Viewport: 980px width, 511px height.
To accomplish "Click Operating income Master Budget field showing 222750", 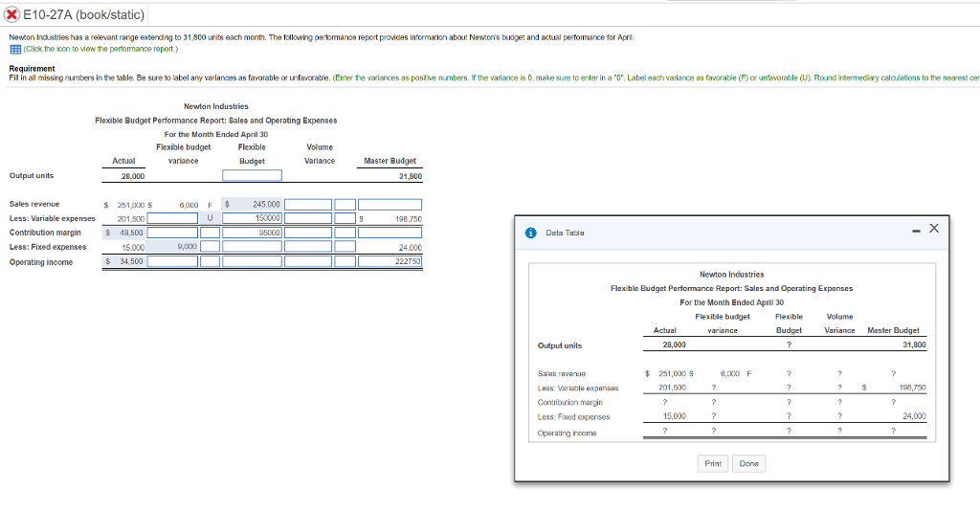I will pos(390,261).
